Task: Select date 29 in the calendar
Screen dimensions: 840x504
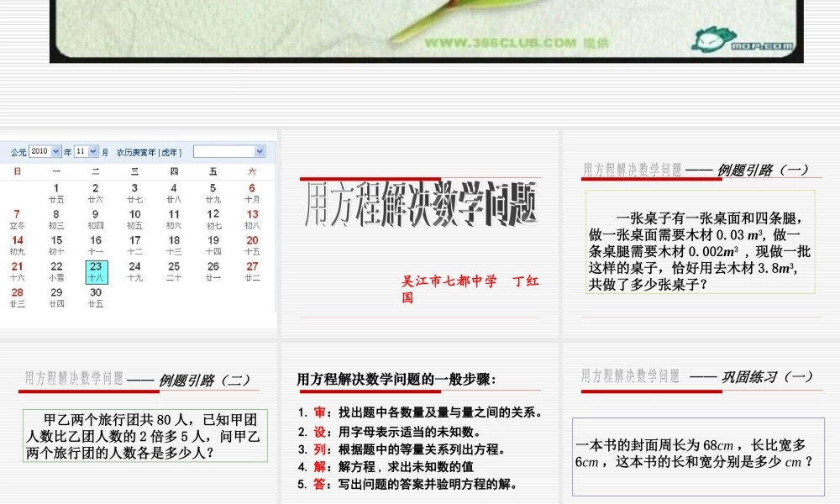Action: click(x=56, y=298)
